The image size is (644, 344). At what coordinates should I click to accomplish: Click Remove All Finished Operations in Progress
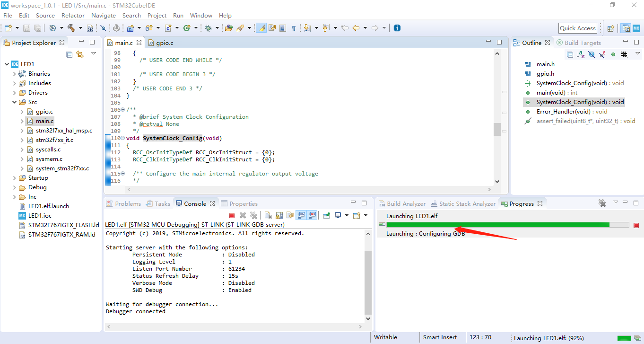(x=602, y=203)
